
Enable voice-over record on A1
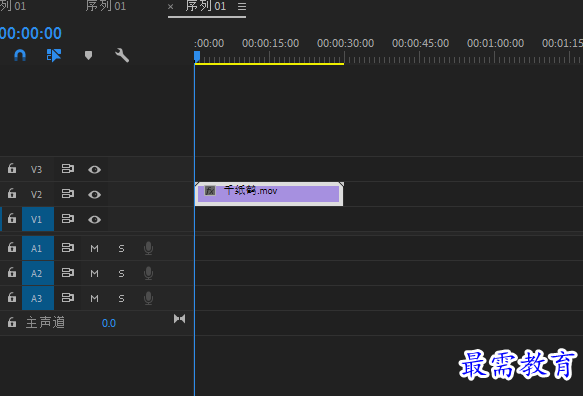pos(148,248)
